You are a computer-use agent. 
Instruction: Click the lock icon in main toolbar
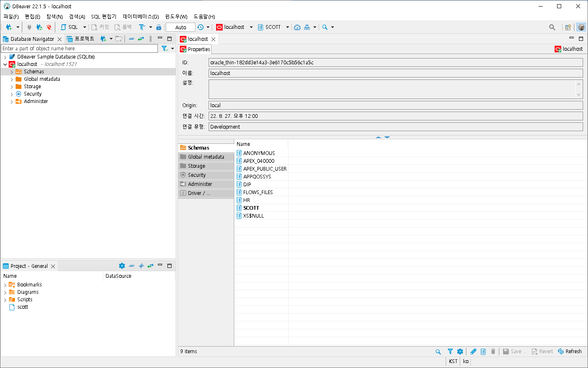pos(159,27)
